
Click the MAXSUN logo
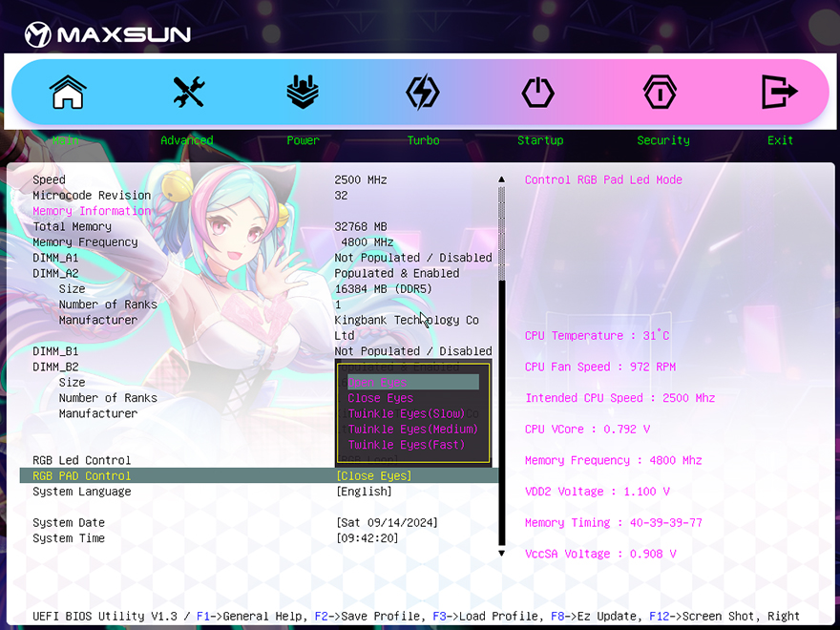click(108, 34)
